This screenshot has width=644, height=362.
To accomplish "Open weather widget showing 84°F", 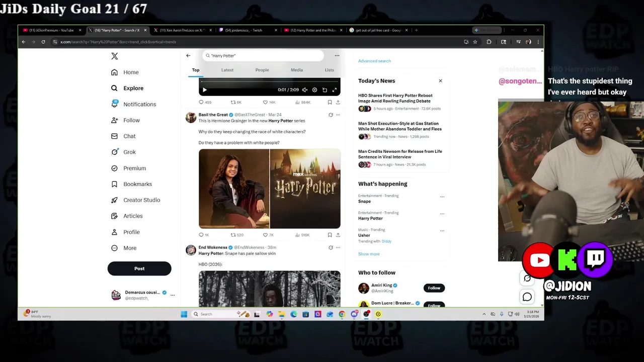I will pyautogui.click(x=37, y=314).
